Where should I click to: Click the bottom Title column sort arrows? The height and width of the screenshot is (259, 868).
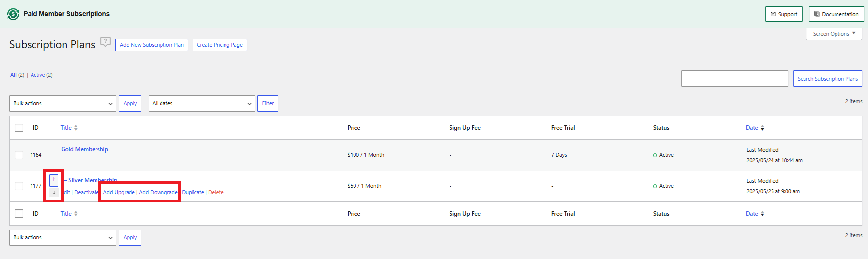tap(76, 214)
